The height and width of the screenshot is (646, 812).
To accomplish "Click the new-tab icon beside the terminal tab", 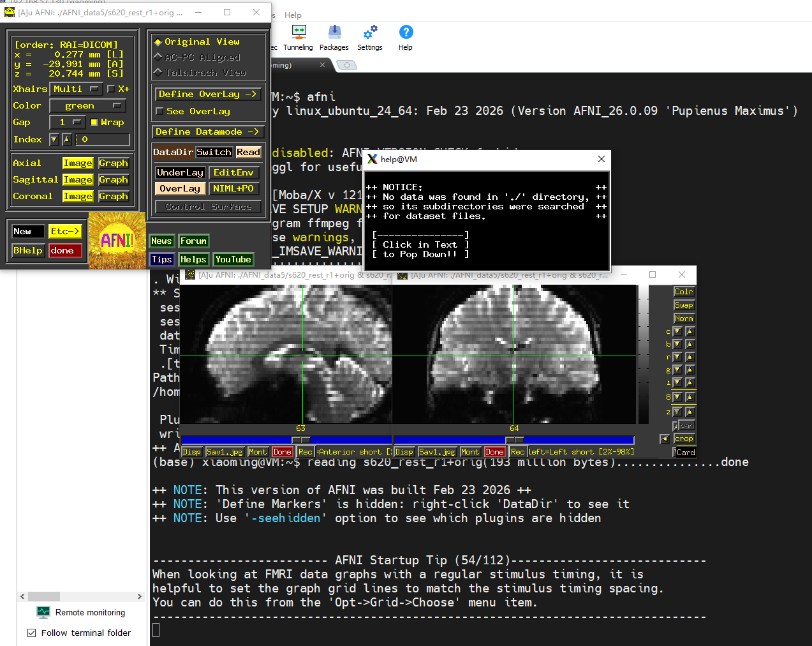I will pyautogui.click(x=346, y=65).
